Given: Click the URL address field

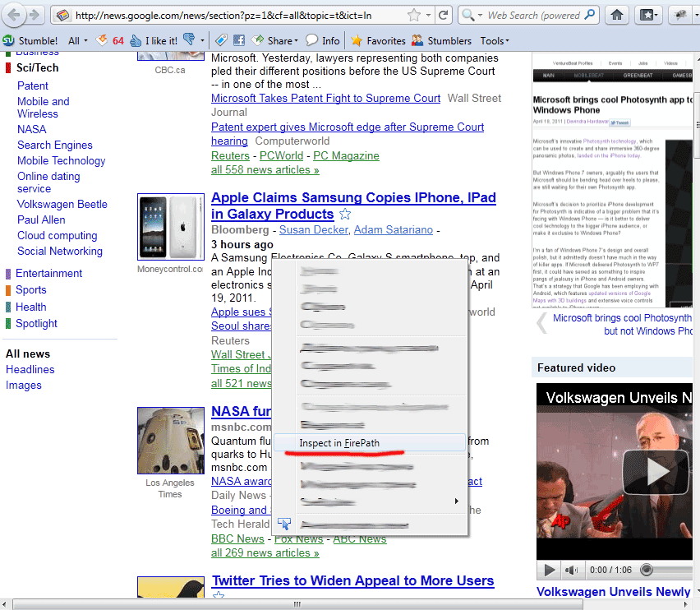Looking at the screenshot, I should pos(240,16).
